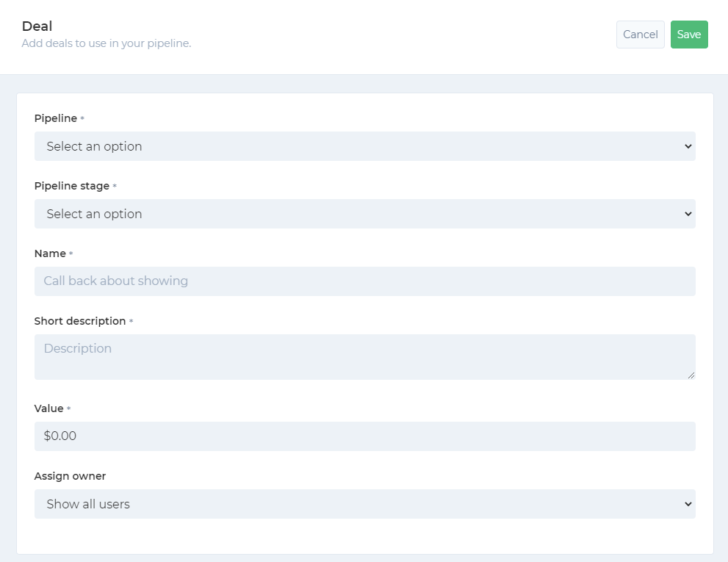Click the chevron arrow in the Pipeline stage dropdown
This screenshot has width=728, height=562.
click(688, 214)
